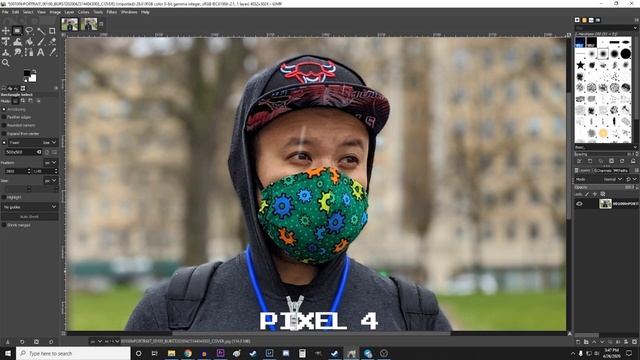Hide the layer with the eye icon
This screenshot has width=640, height=360.
click(x=579, y=204)
